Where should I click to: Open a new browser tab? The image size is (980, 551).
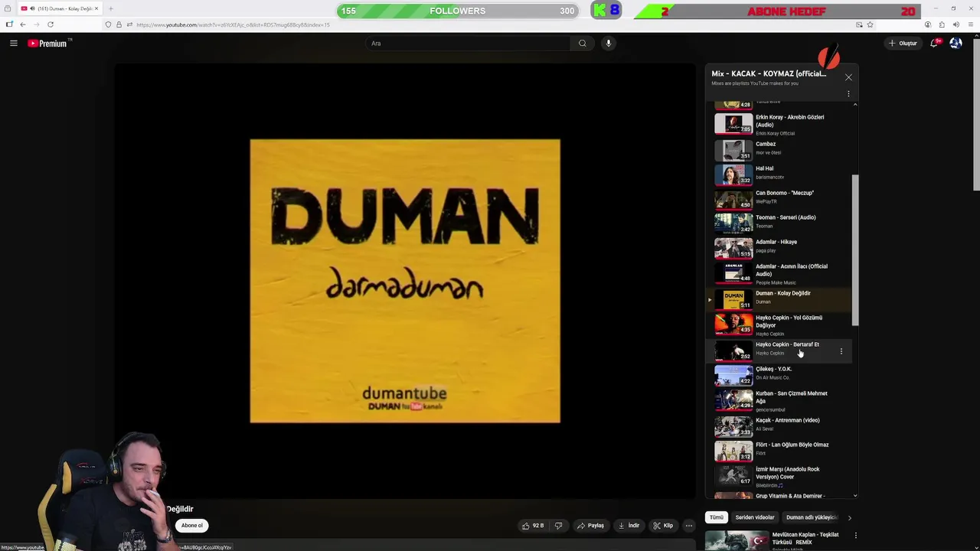(111, 8)
